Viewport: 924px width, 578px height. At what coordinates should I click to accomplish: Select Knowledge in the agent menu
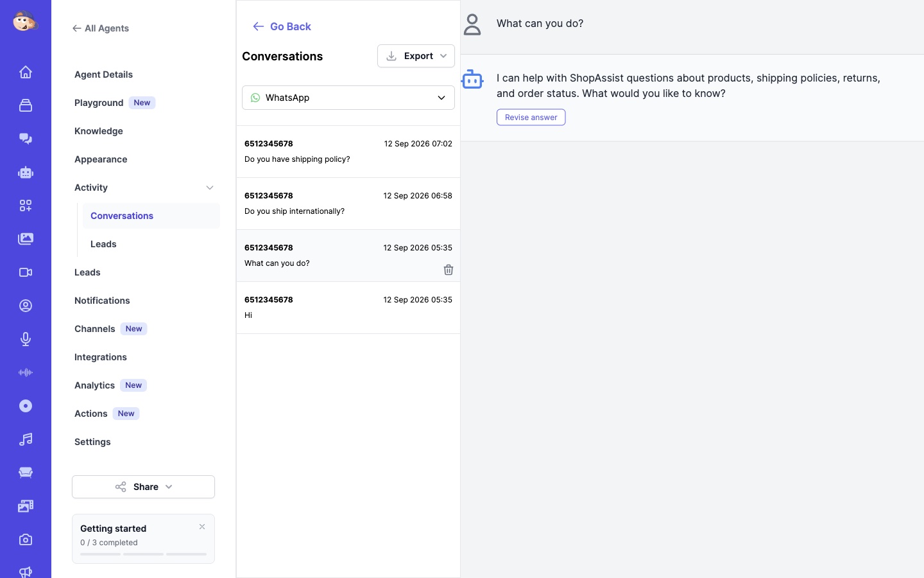pyautogui.click(x=98, y=131)
